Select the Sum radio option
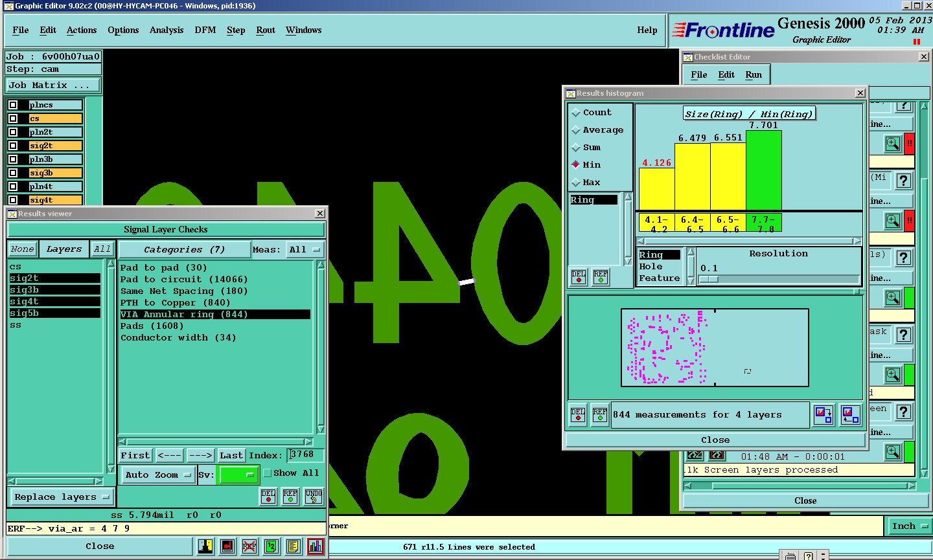 (x=575, y=148)
